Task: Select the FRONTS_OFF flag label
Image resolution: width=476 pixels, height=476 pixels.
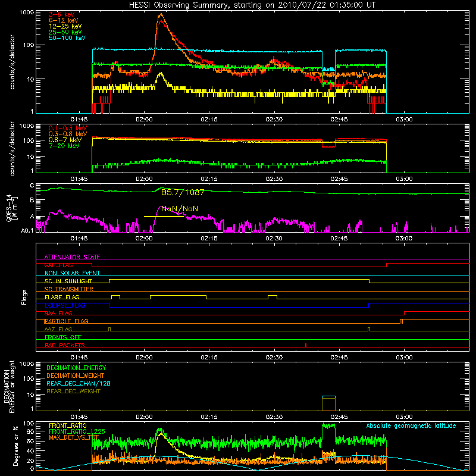Action: point(63,337)
